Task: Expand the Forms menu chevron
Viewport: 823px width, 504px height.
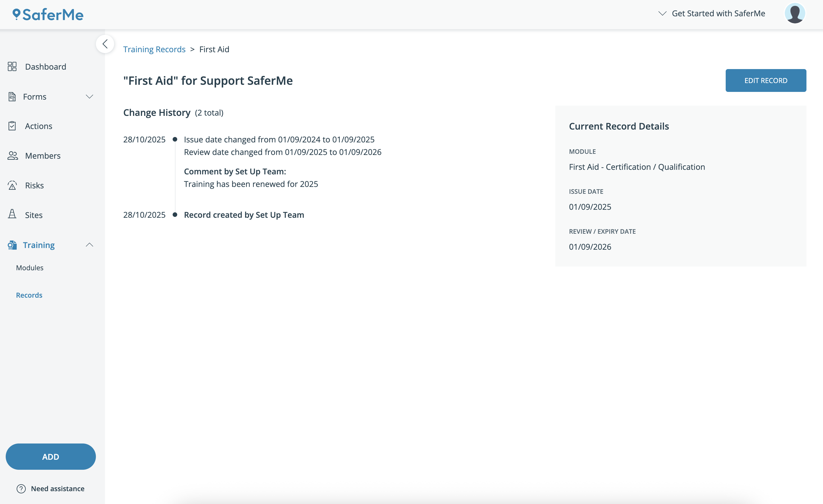Action: (x=90, y=96)
